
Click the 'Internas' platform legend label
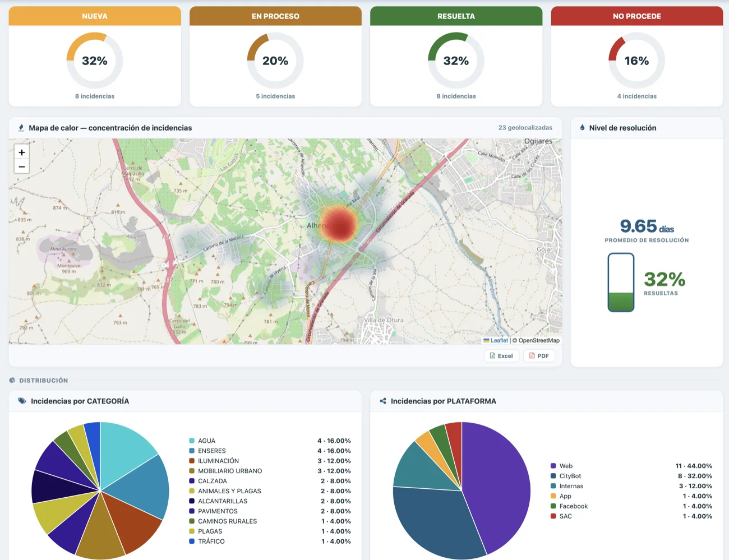click(x=571, y=486)
